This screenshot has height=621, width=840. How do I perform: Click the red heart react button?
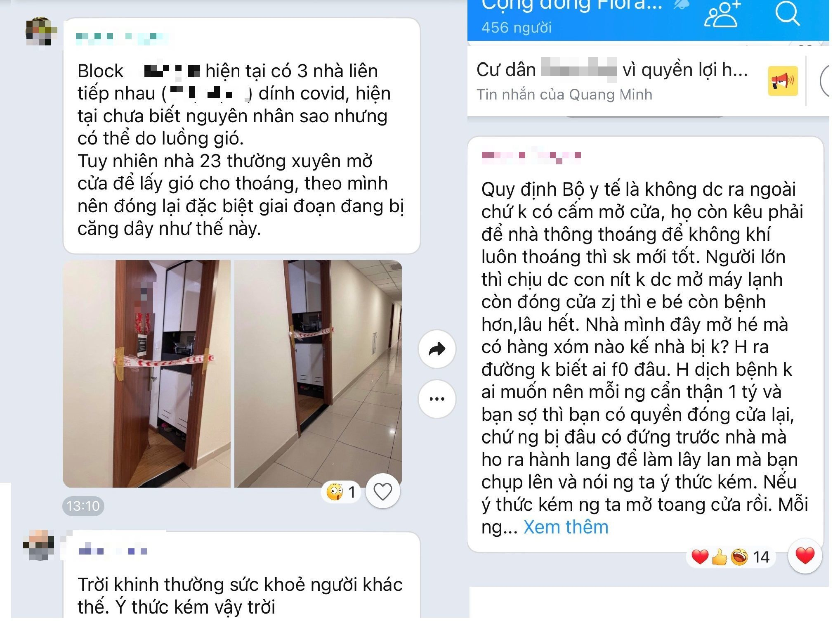[805, 556]
